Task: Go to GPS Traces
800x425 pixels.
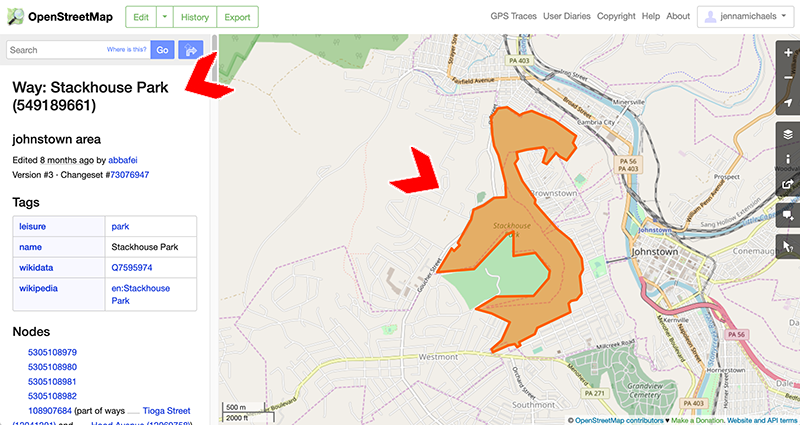Action: point(513,16)
